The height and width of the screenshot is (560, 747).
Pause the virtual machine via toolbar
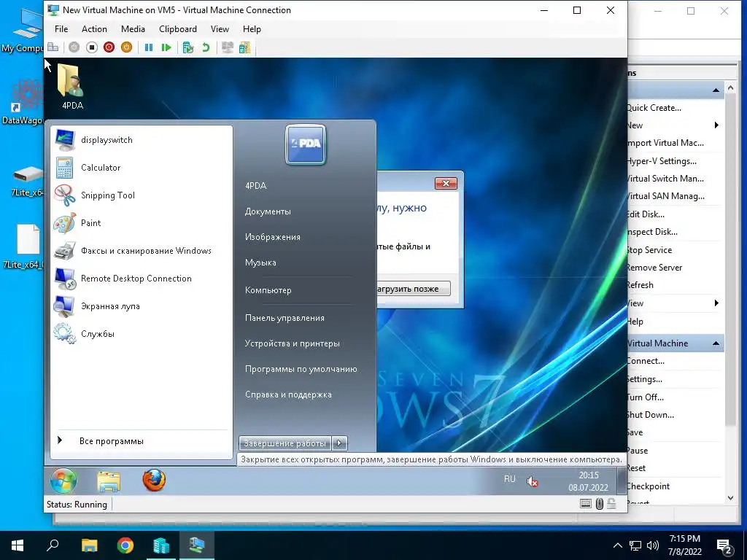click(149, 47)
